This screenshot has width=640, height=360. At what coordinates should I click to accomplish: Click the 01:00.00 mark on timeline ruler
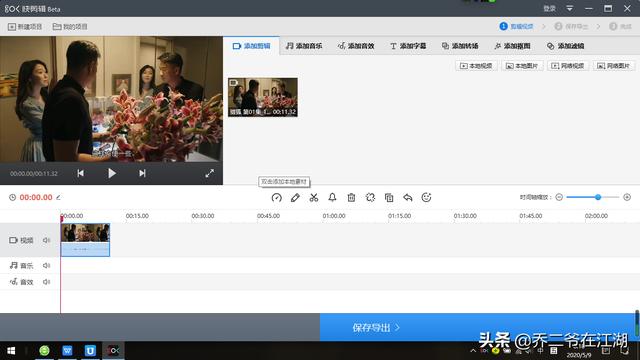[x=334, y=216]
